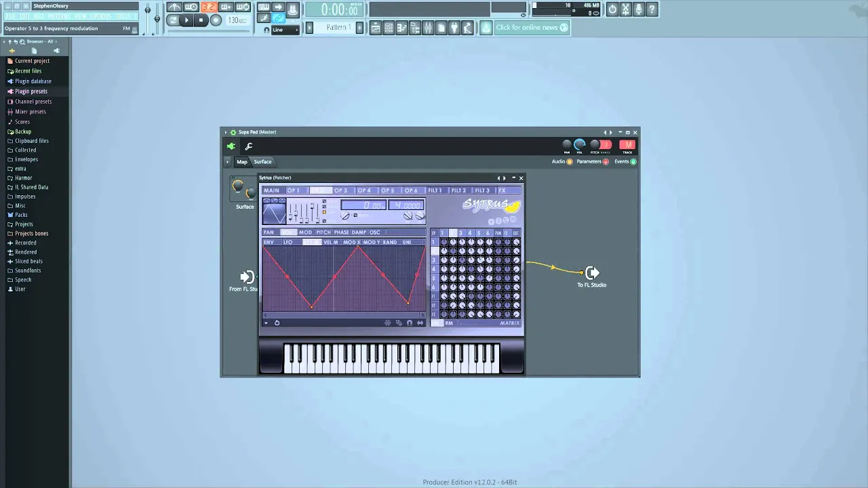Open the Piano roll icon
The width and height of the screenshot is (868, 488).
click(402, 28)
